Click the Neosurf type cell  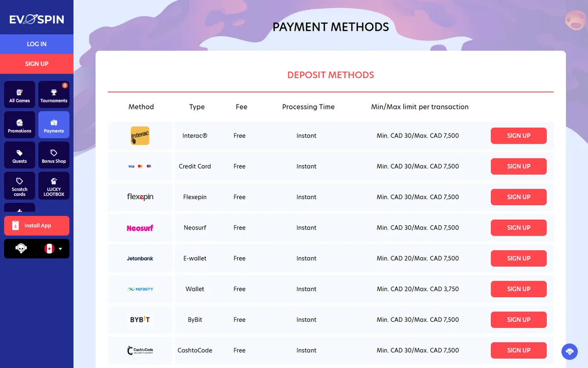195,228
